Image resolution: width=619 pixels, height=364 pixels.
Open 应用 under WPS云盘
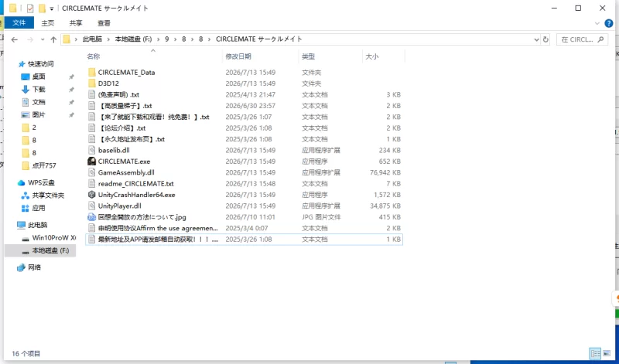pos(39,208)
